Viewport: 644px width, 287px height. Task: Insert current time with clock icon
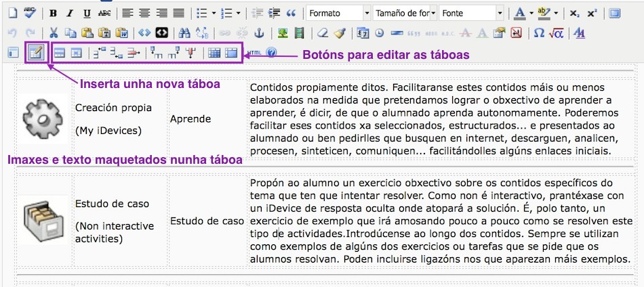click(380, 32)
